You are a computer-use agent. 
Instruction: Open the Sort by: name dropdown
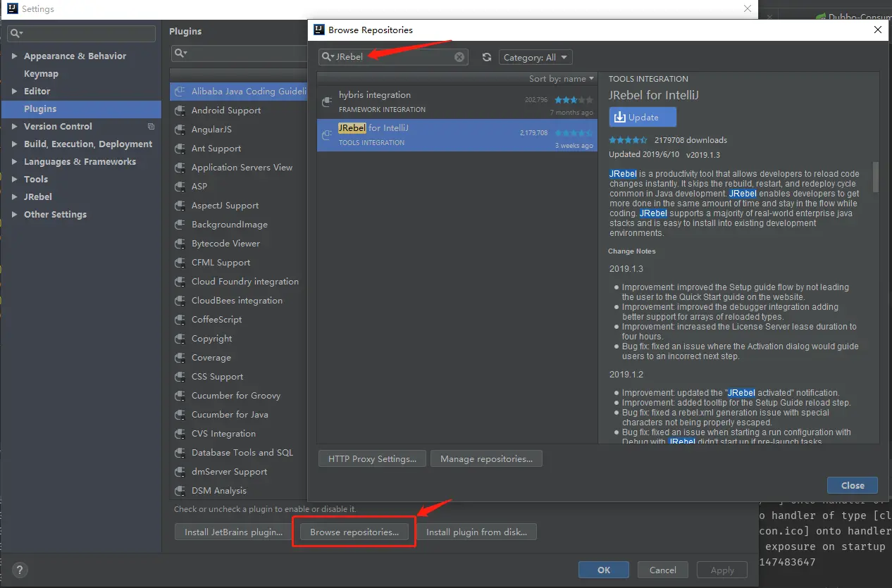tap(562, 79)
